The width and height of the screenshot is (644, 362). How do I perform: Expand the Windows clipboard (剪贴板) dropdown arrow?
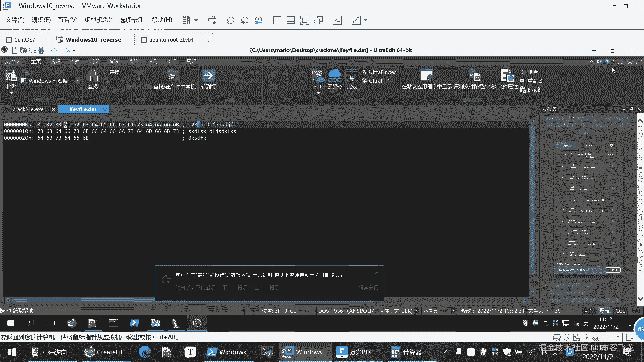[77, 80]
